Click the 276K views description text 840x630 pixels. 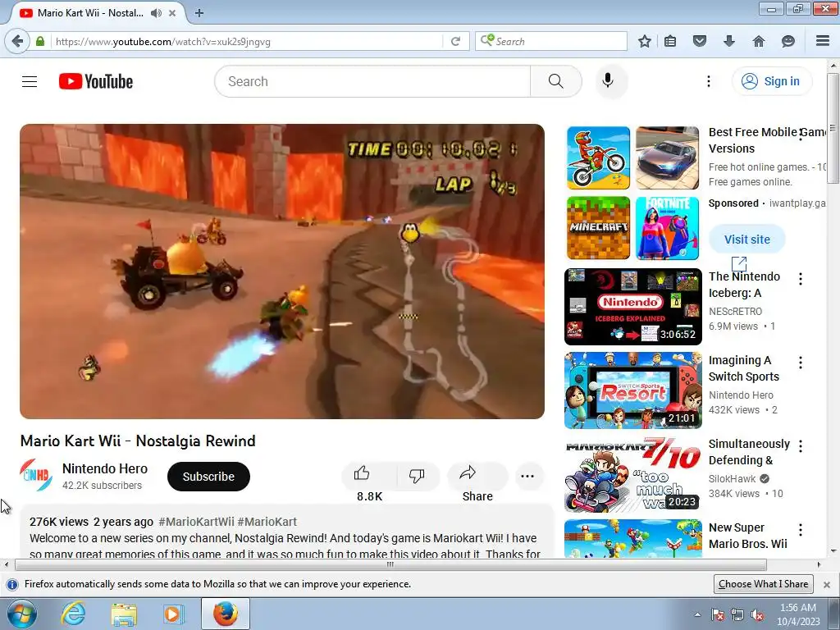59,522
